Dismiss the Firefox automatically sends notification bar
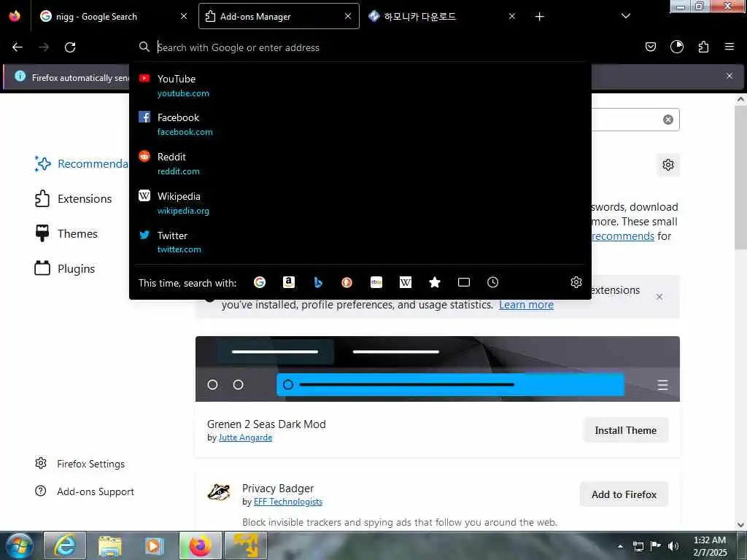Image resolution: width=747 pixels, height=560 pixels. point(729,76)
